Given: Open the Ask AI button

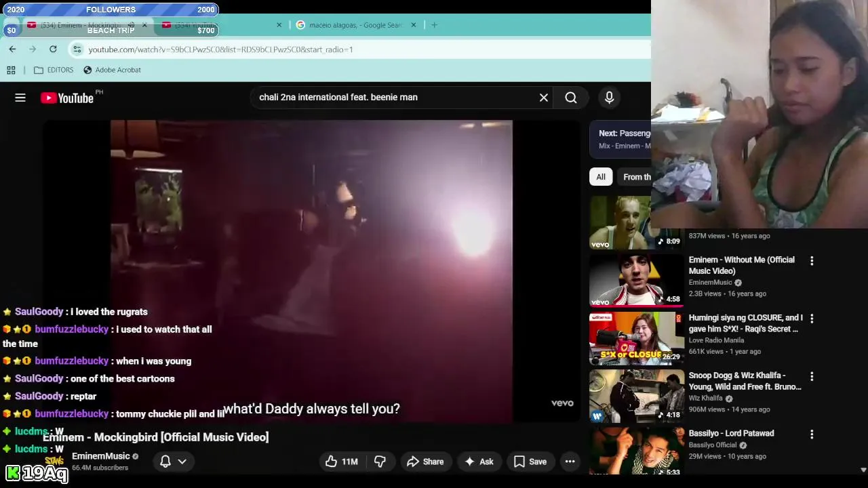Looking at the screenshot, I should [x=479, y=462].
